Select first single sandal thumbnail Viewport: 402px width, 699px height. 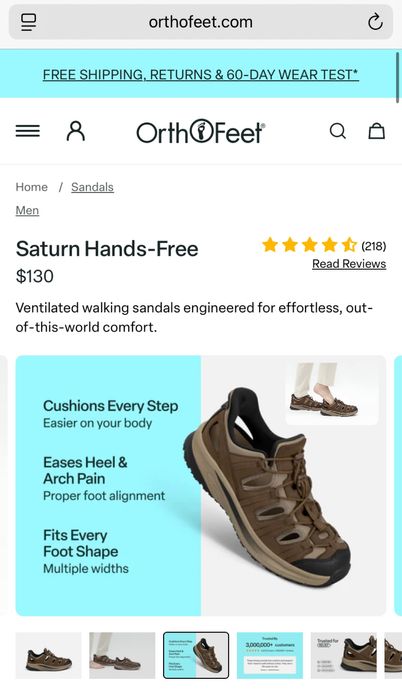(x=49, y=655)
